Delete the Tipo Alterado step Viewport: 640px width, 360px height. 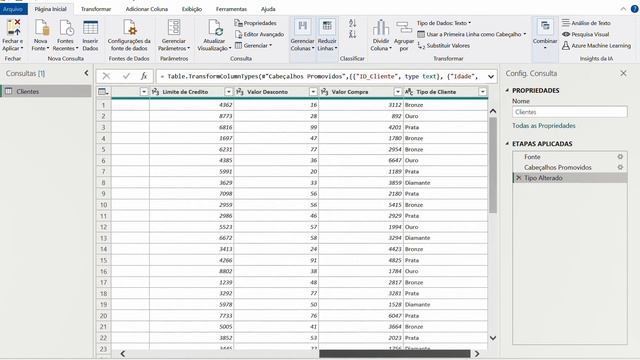[x=518, y=178]
